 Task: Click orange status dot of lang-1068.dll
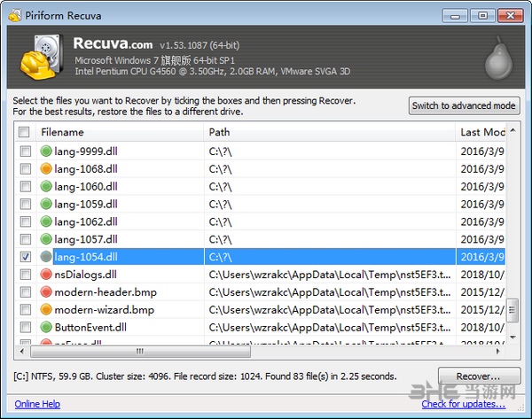[x=46, y=168]
